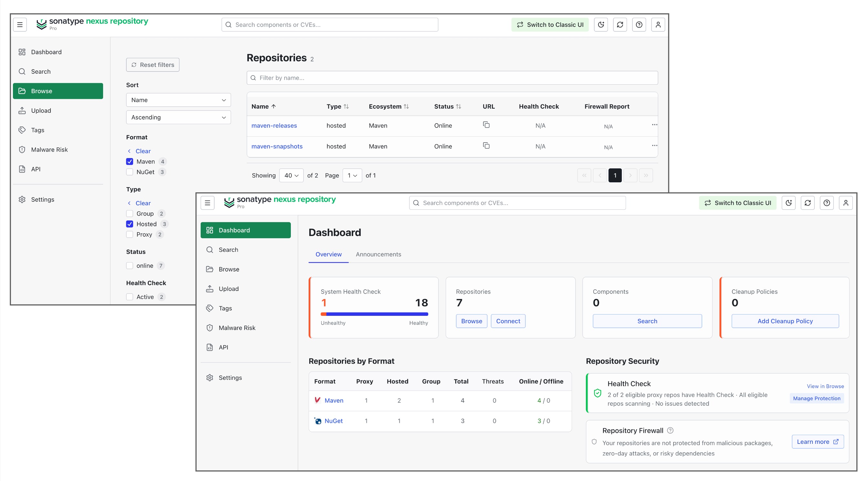Open the Ascending sort order dropdown
This screenshot has width=868, height=481.
tap(179, 117)
